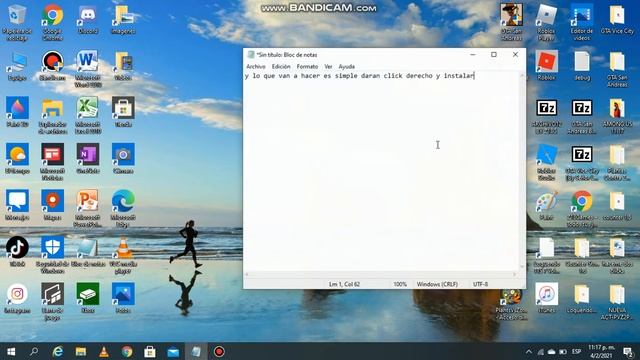This screenshot has width=640, height=360.
Task: Open File Explorer from the taskbar
Action: click(x=80, y=351)
